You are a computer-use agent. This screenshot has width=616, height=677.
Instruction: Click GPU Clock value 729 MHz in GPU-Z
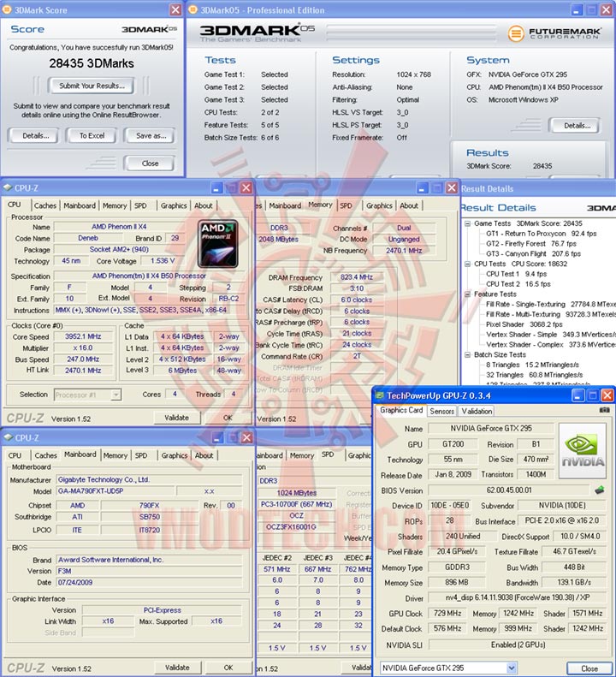point(447,613)
